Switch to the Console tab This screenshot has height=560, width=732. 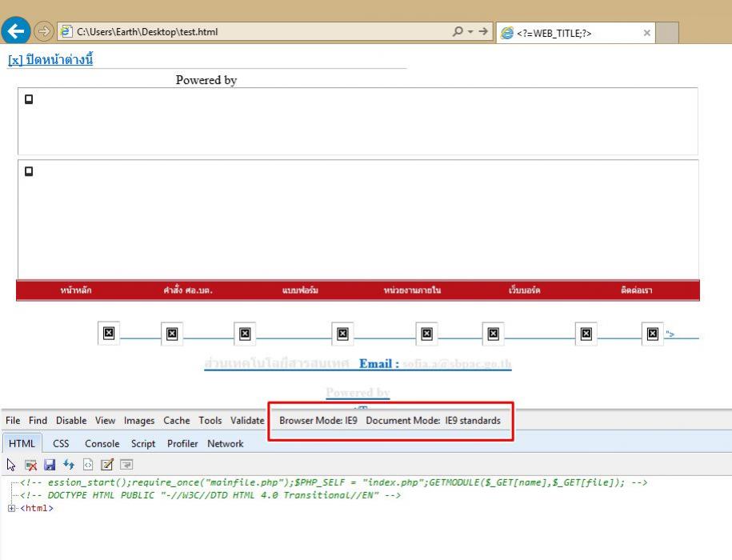coord(102,443)
